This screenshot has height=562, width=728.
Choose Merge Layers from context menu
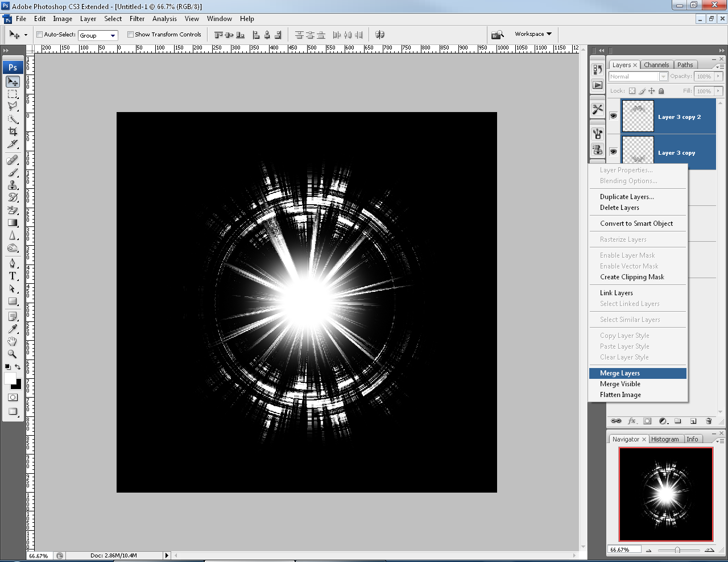pyautogui.click(x=619, y=373)
